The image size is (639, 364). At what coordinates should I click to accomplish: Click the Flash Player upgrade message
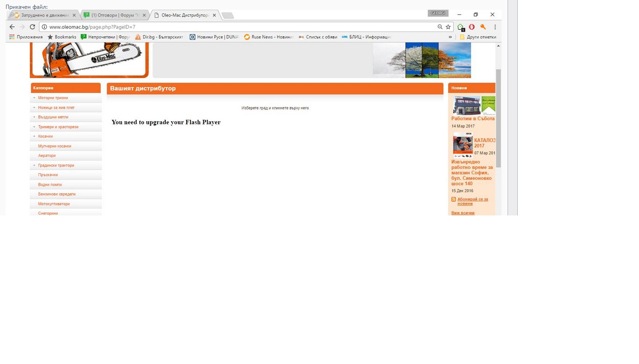click(166, 123)
